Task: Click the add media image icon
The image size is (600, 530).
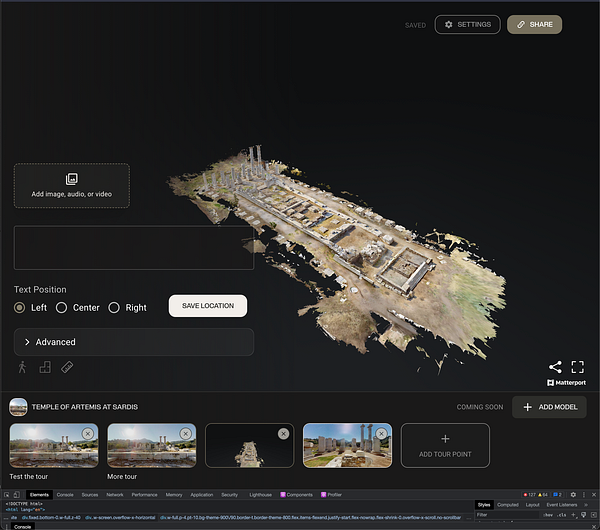Action: (x=71, y=179)
